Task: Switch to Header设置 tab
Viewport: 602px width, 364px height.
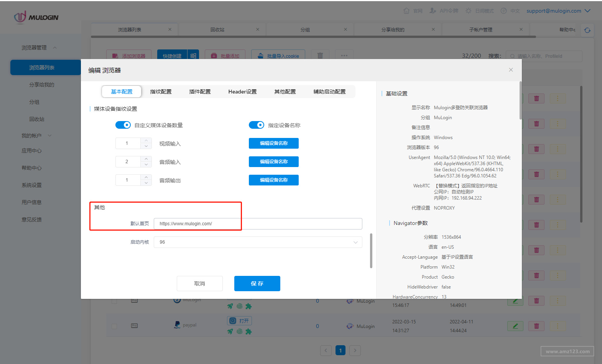Action: [x=242, y=92]
